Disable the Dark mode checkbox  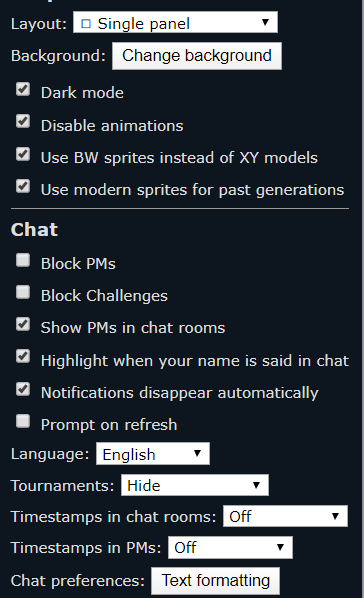pyautogui.click(x=23, y=90)
